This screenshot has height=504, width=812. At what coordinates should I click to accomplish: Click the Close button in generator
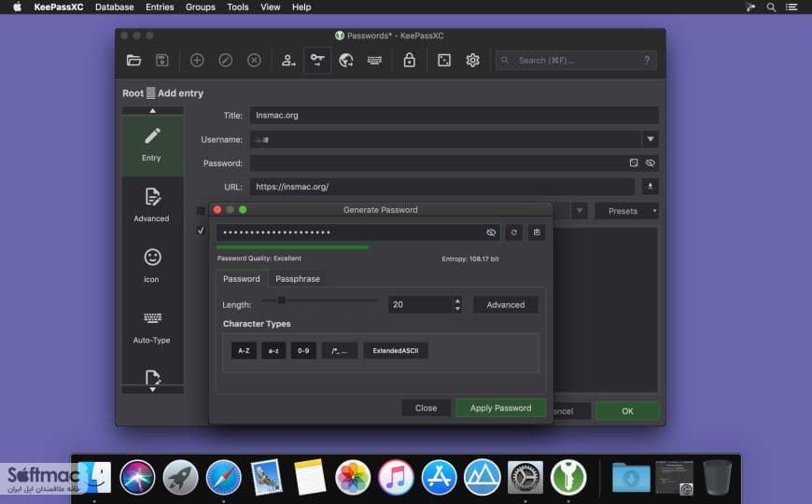(426, 408)
